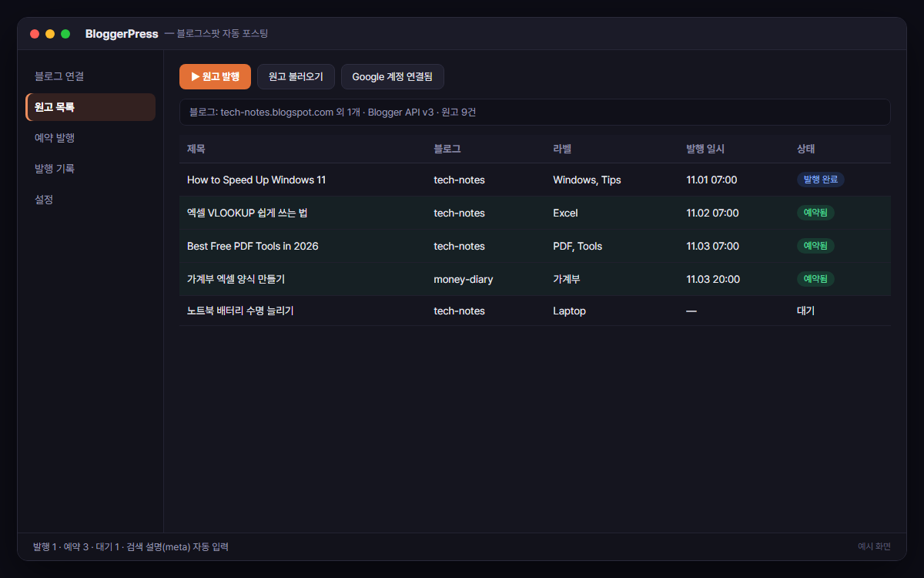Open the 블로그 연결 sidebar section
The image size is (924, 578).
pos(90,76)
